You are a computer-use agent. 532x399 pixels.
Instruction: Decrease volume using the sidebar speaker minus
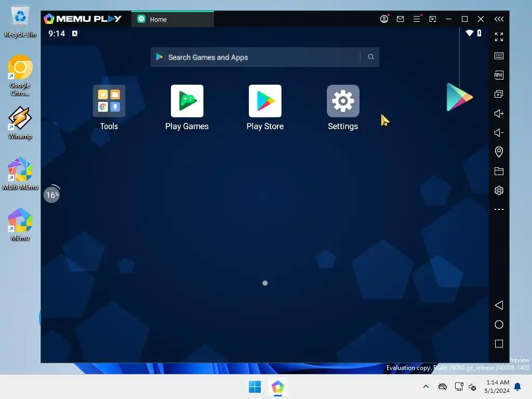(499, 132)
